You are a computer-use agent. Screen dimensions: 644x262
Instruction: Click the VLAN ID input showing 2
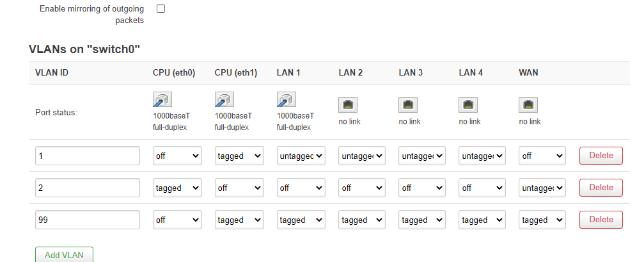[88, 188]
